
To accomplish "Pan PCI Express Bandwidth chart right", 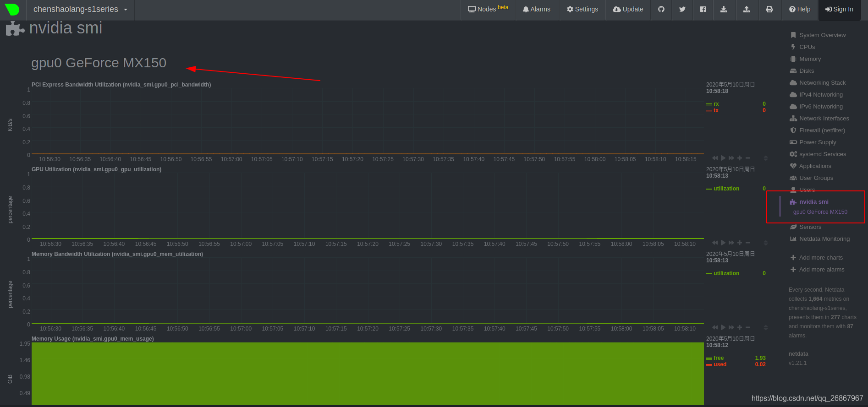I will pos(731,158).
